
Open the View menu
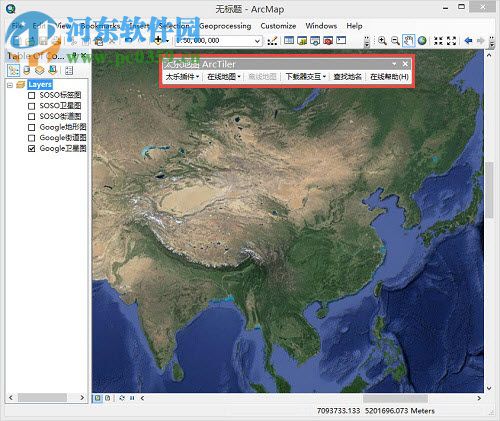pyautogui.click(x=64, y=26)
